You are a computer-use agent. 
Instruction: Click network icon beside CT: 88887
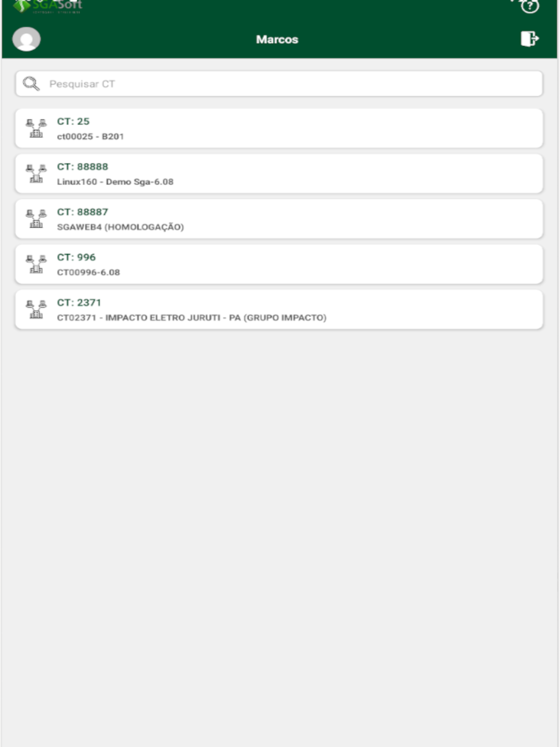tap(36, 219)
